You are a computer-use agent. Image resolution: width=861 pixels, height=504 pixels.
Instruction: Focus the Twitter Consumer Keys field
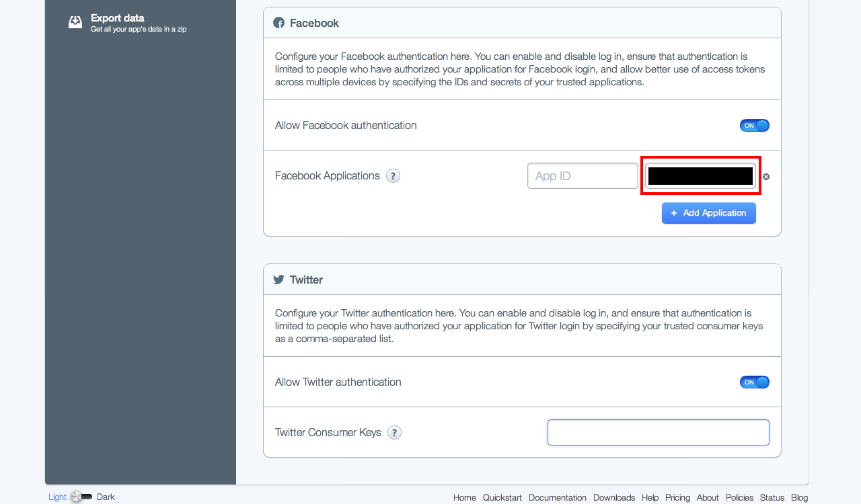click(x=659, y=433)
